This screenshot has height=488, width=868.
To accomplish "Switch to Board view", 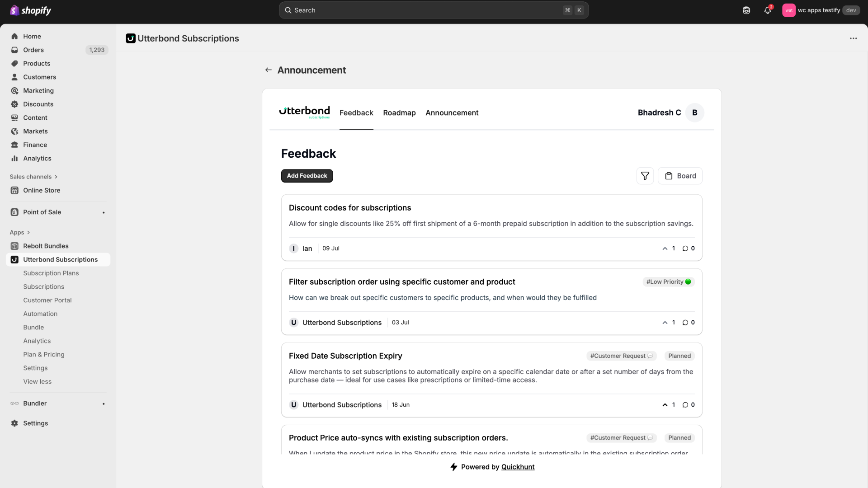I will 680,176.
